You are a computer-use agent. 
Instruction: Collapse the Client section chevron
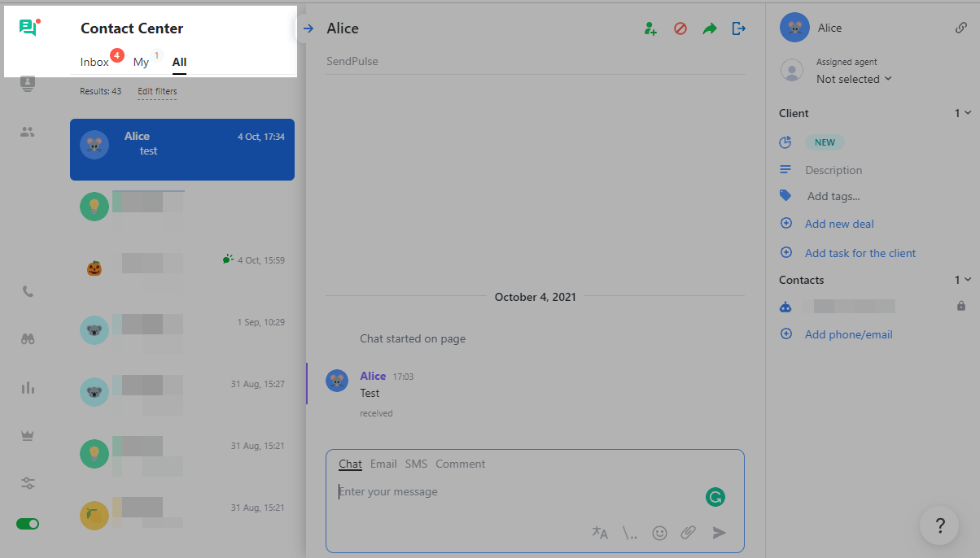pyautogui.click(x=967, y=113)
